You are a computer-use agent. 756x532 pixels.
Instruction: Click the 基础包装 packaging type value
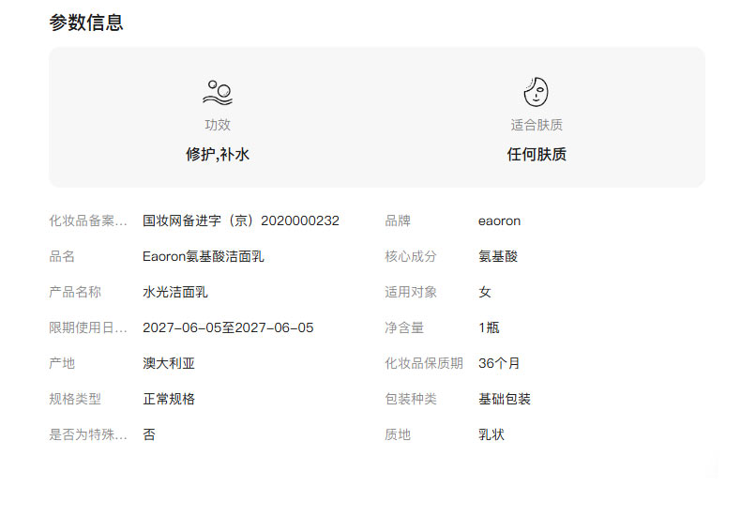point(504,399)
